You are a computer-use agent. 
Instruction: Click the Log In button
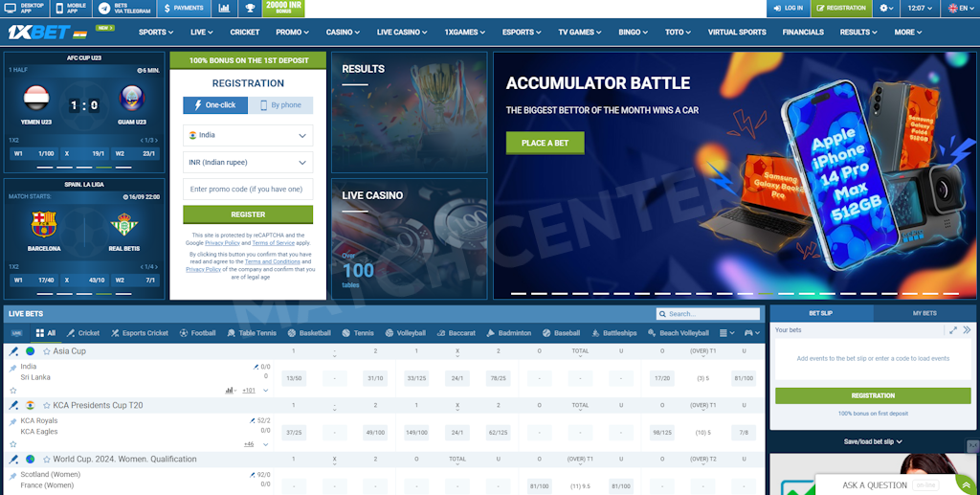pyautogui.click(x=789, y=8)
